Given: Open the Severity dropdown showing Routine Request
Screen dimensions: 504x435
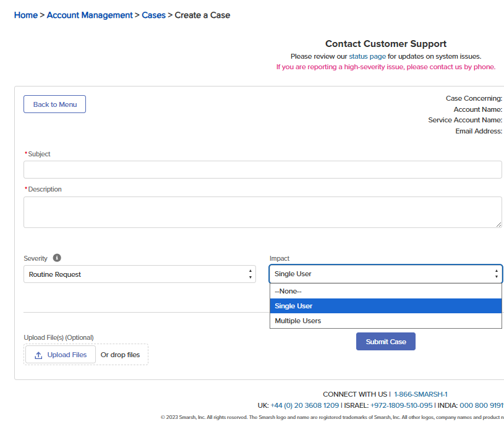Looking at the screenshot, I should pos(140,274).
